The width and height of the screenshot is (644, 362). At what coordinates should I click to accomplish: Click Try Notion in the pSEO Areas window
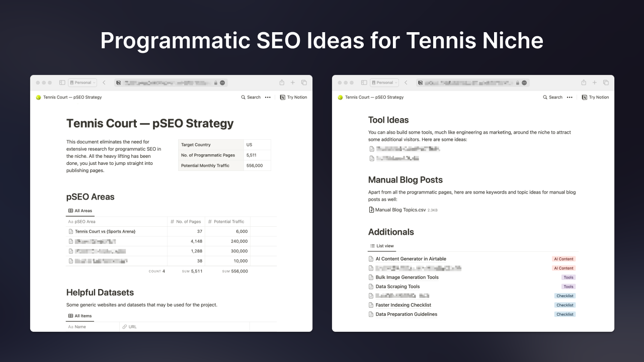point(293,97)
